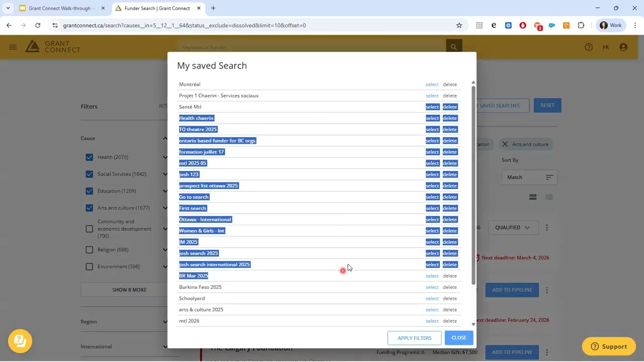Close the My saved Search dialog

tap(459, 338)
